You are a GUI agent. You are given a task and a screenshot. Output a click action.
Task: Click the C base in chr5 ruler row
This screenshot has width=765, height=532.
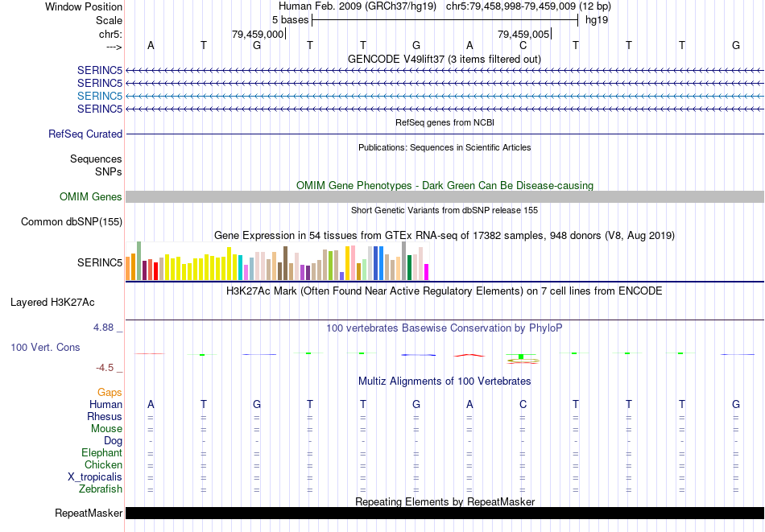523,45
